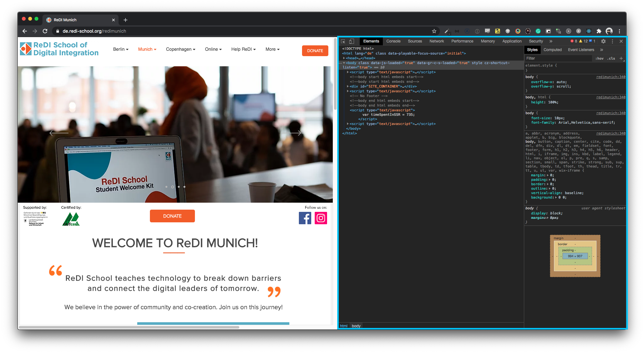Switch to the Performance tab
Viewport: 644px width, 353px height.
(462, 41)
